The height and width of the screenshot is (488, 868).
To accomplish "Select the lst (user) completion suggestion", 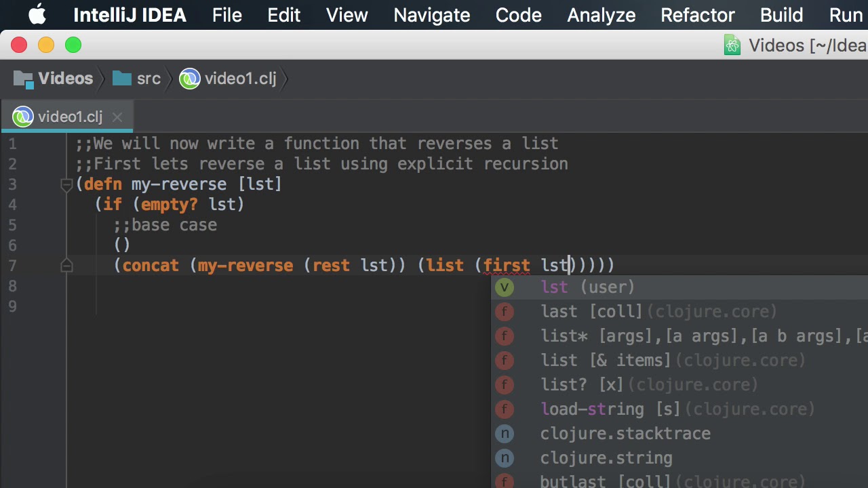I will [679, 287].
